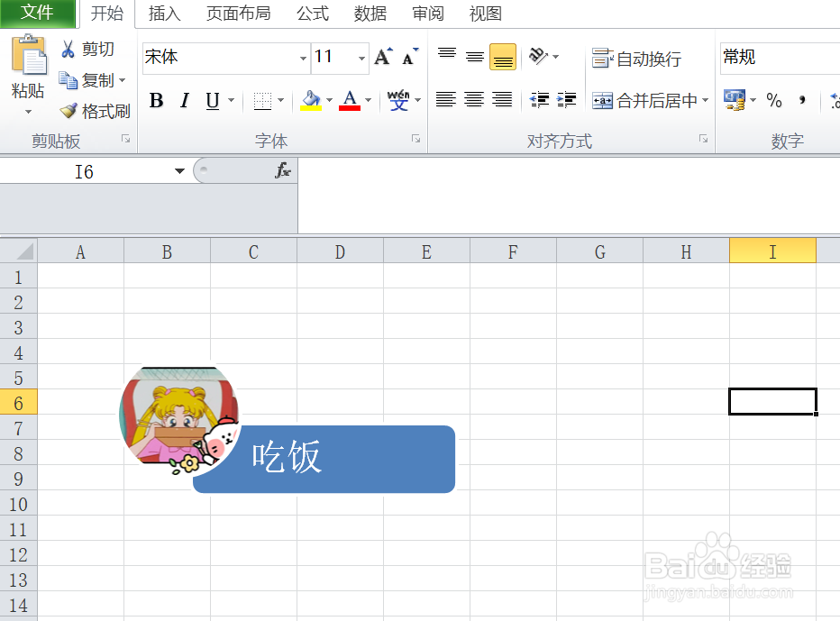Decrease font size with small A
This screenshot has height=621, width=840.
click(410, 56)
